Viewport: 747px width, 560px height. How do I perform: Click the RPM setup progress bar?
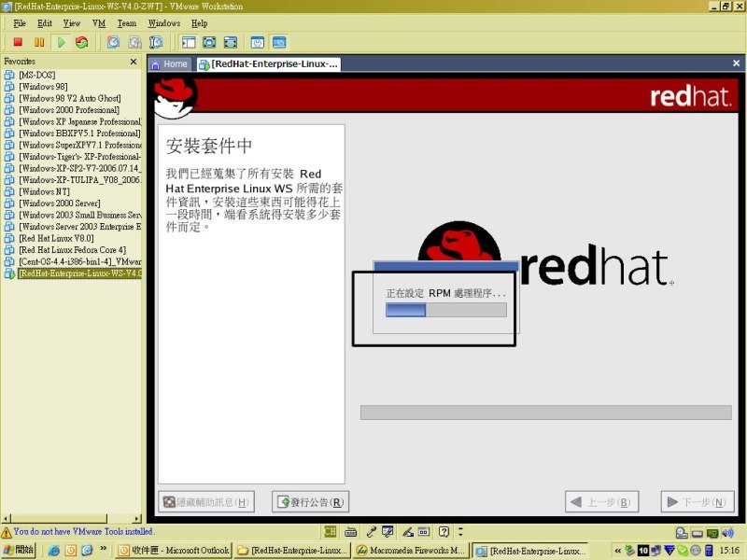(x=446, y=311)
